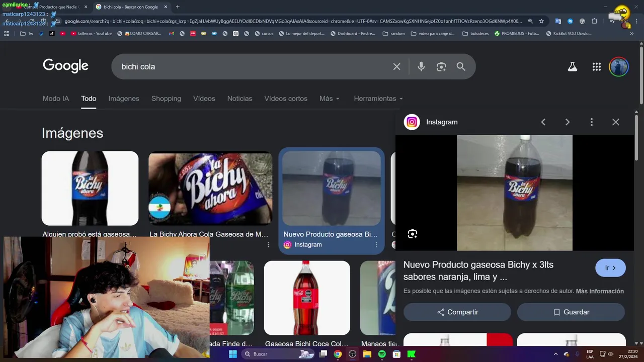Start voice search with the microphone icon

[x=421, y=66]
